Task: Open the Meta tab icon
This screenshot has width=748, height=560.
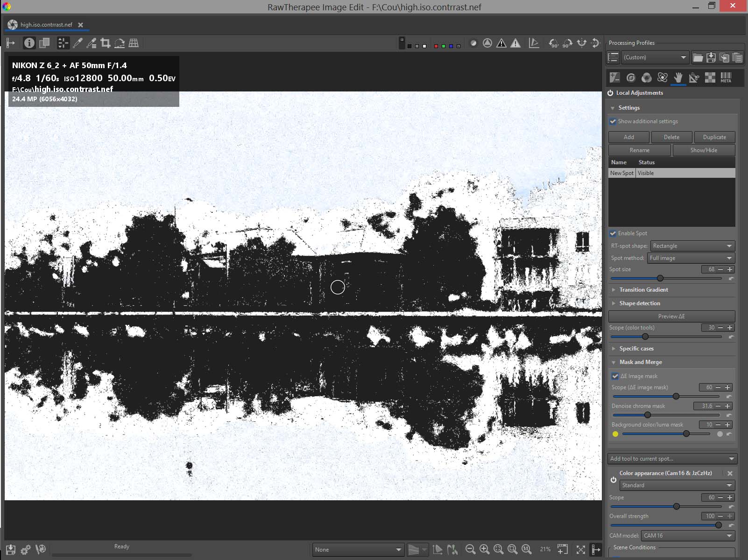Action: pos(726,77)
